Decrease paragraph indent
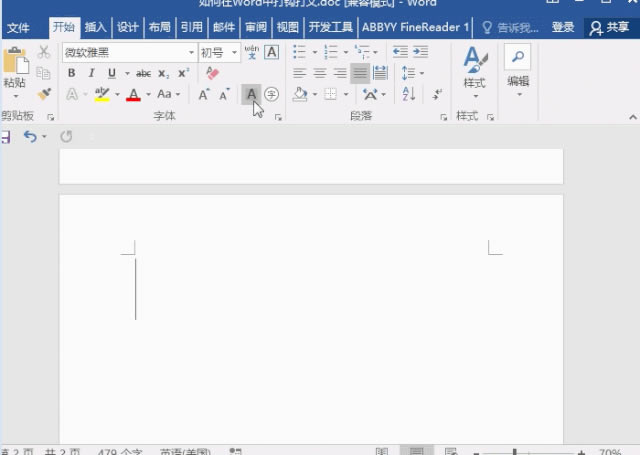 pos(400,52)
